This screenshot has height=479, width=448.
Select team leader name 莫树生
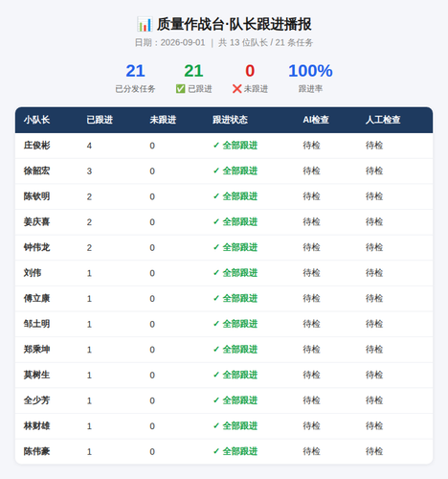tap(36, 375)
